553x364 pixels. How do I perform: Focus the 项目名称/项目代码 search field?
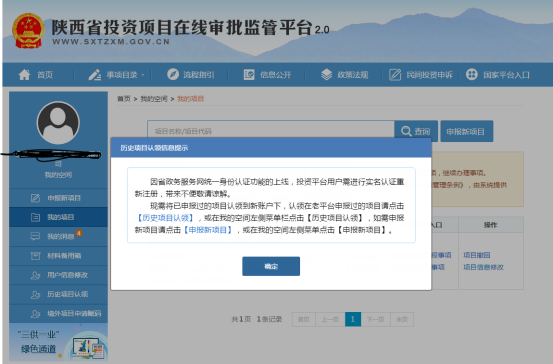tap(271, 131)
